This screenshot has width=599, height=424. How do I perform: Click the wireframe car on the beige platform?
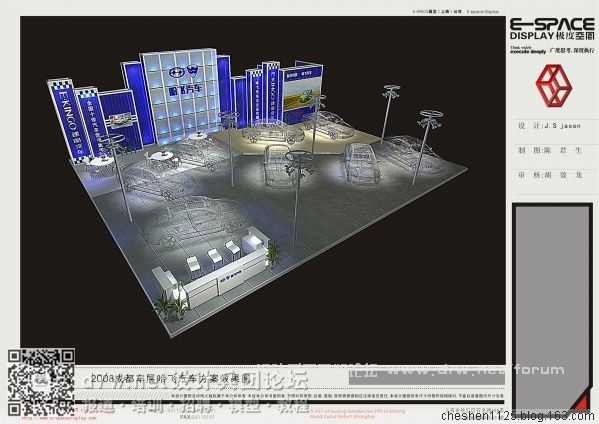273,133
